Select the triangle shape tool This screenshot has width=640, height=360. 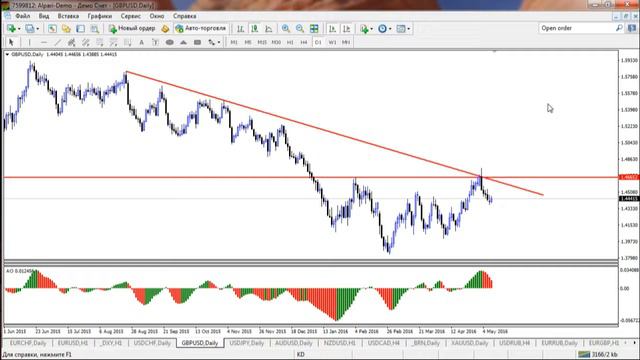click(x=183, y=42)
